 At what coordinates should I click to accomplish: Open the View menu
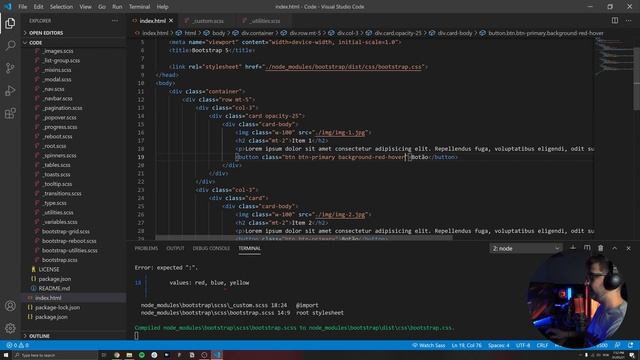pyautogui.click(x=85, y=7)
